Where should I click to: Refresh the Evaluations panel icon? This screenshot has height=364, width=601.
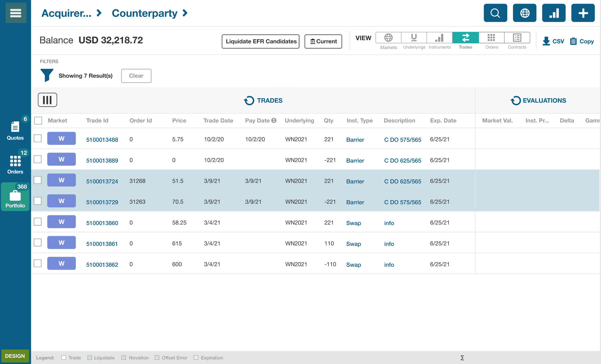(x=515, y=101)
